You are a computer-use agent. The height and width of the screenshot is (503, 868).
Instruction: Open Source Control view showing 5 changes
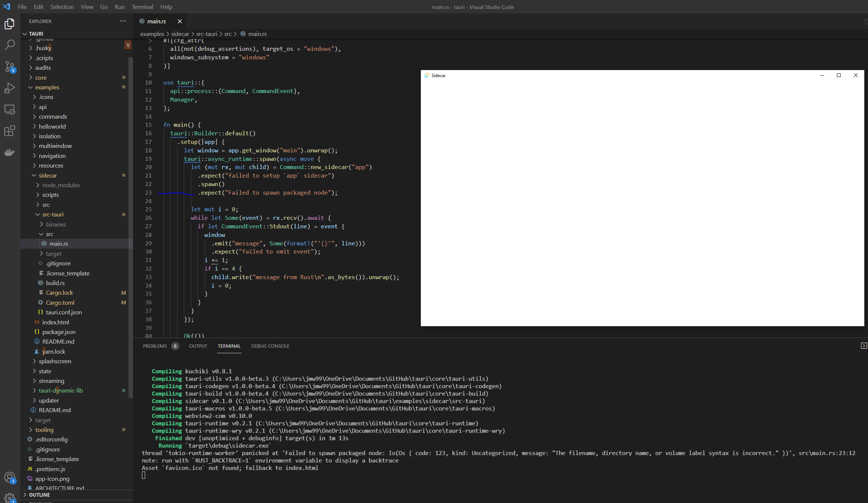[9, 67]
